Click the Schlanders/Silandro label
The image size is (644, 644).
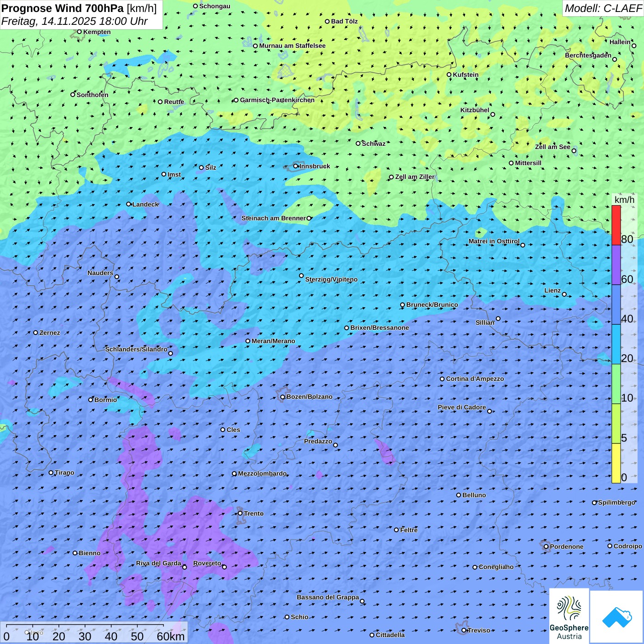pos(136,349)
